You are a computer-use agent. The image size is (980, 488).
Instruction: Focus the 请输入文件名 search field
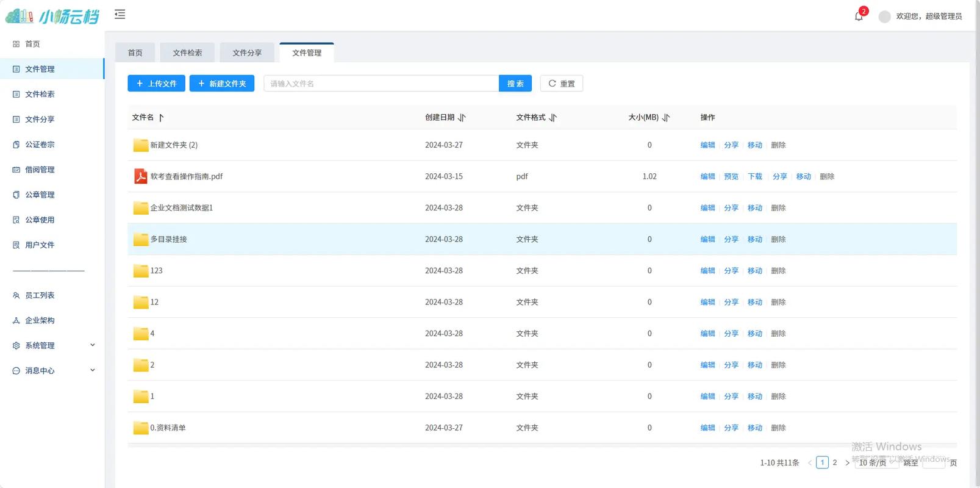point(381,84)
